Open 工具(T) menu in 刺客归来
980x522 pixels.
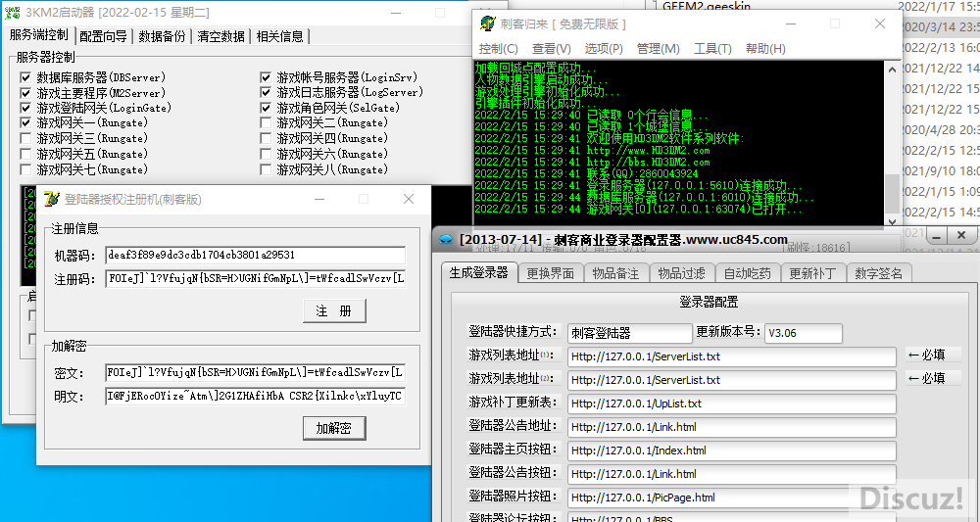712,49
